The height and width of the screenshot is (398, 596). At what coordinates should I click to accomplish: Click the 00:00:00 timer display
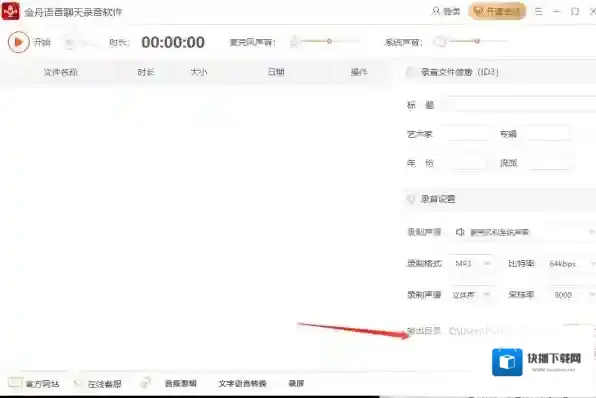[173, 42]
